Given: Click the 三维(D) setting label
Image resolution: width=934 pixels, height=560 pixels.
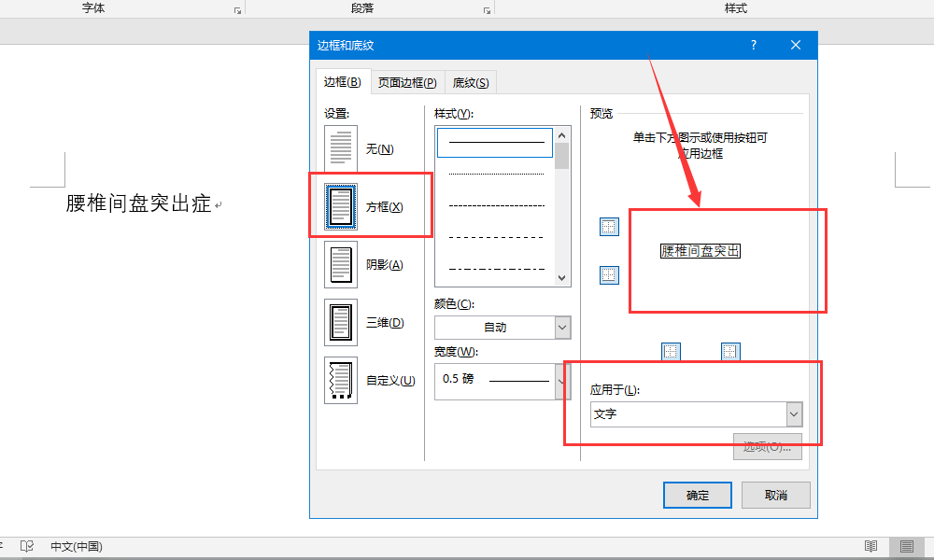Looking at the screenshot, I should click(x=385, y=323).
